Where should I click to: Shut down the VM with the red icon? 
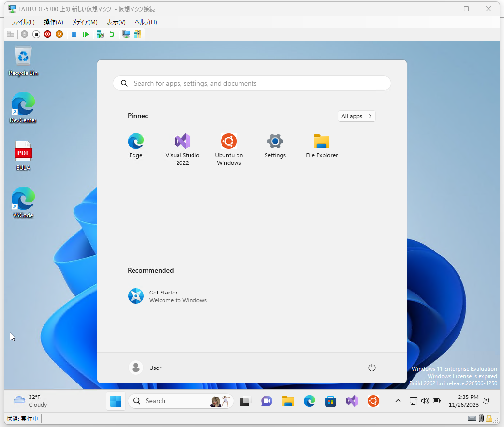(47, 34)
